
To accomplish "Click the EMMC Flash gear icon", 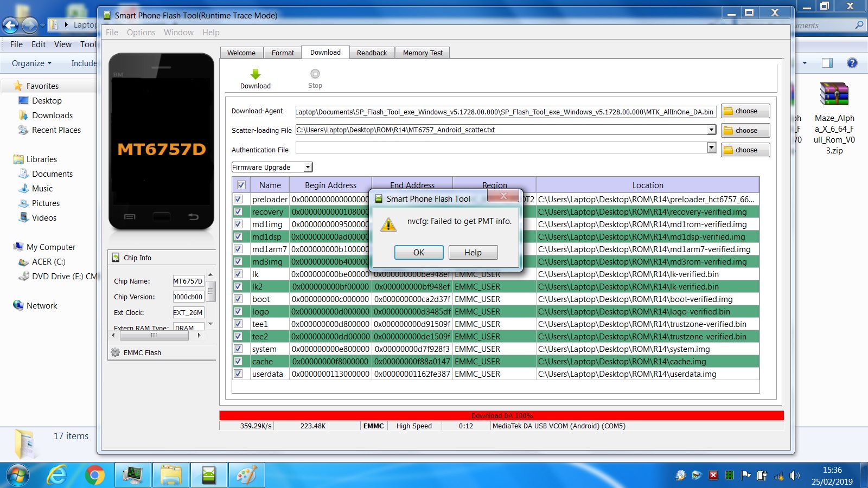I will 115,352.
